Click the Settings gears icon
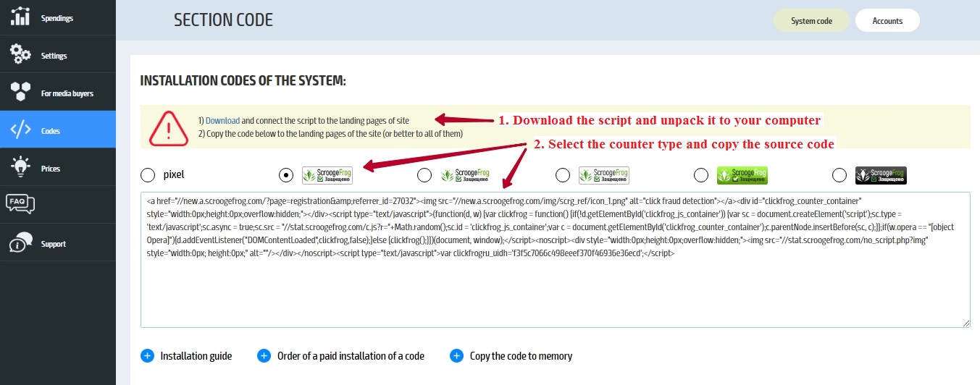980x385 pixels. point(20,54)
